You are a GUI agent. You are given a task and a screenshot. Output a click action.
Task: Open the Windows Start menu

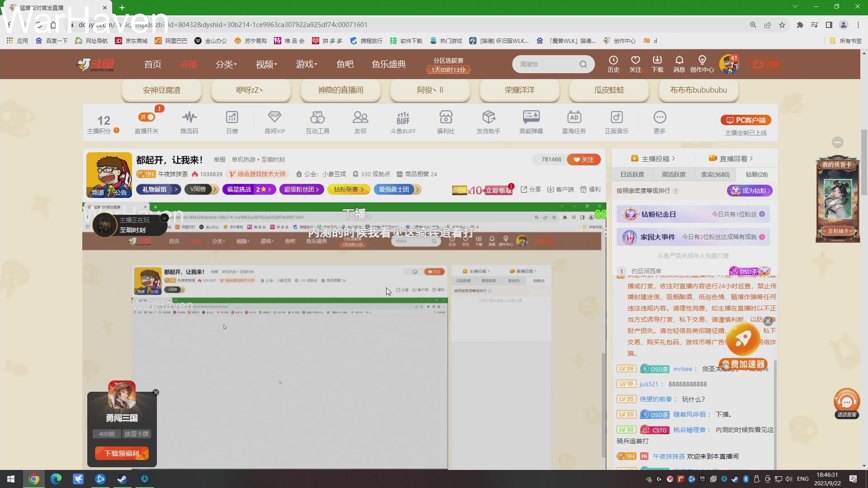click(11, 479)
